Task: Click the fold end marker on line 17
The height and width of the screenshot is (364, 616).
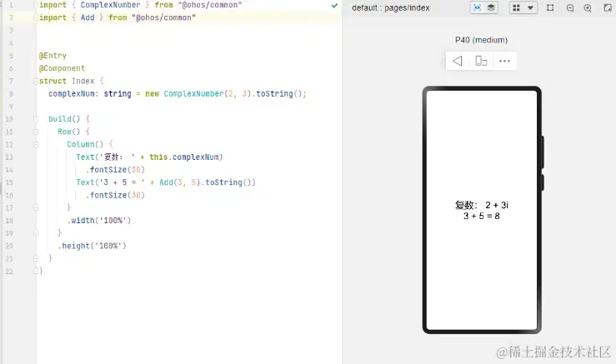Action: click(36, 207)
